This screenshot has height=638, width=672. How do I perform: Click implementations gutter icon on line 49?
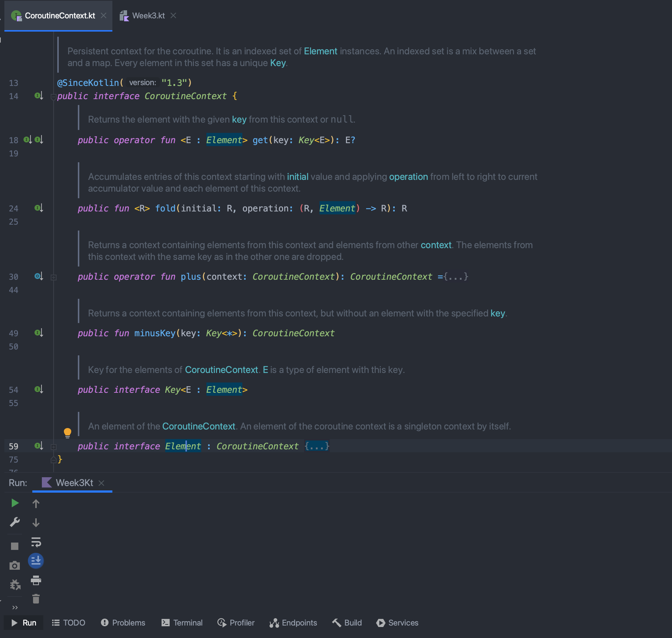coord(39,333)
